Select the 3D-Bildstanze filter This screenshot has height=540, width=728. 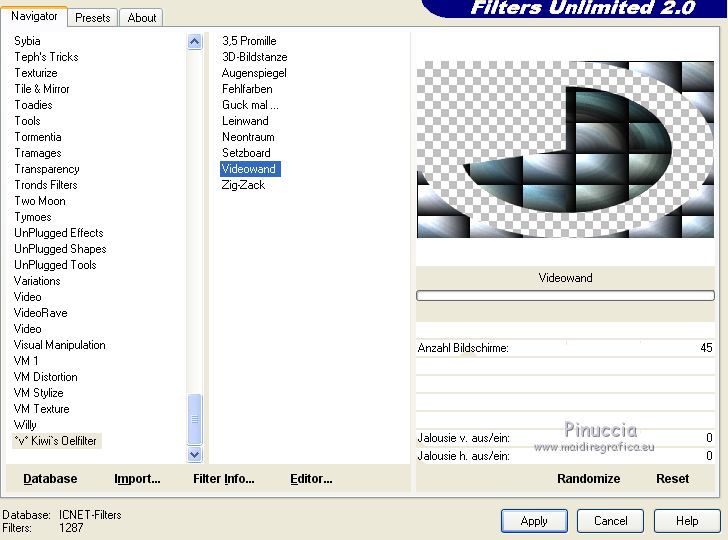point(254,57)
